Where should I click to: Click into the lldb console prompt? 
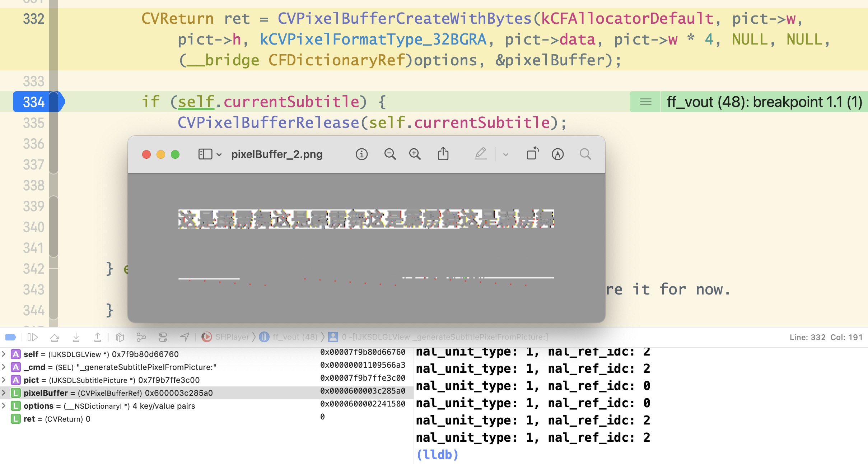tap(503, 454)
